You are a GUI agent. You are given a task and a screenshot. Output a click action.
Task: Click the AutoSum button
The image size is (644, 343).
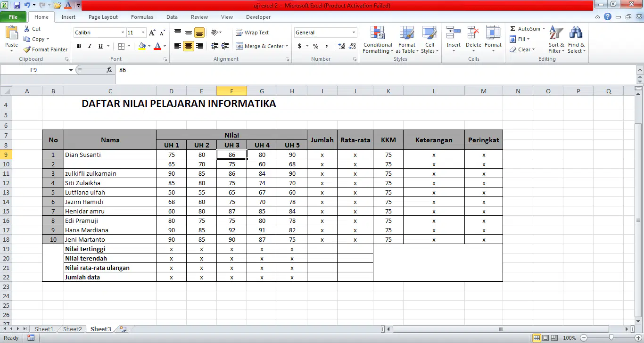(x=525, y=29)
